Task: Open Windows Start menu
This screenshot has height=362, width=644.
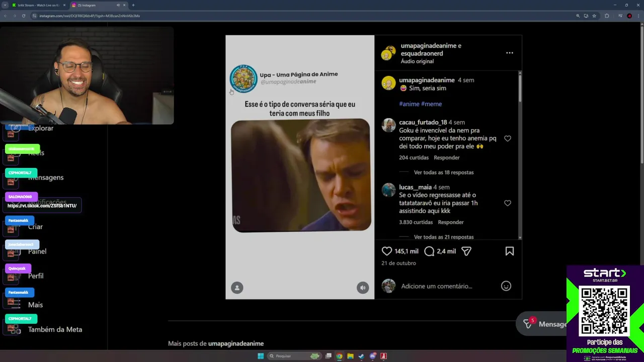Action: coord(261,356)
